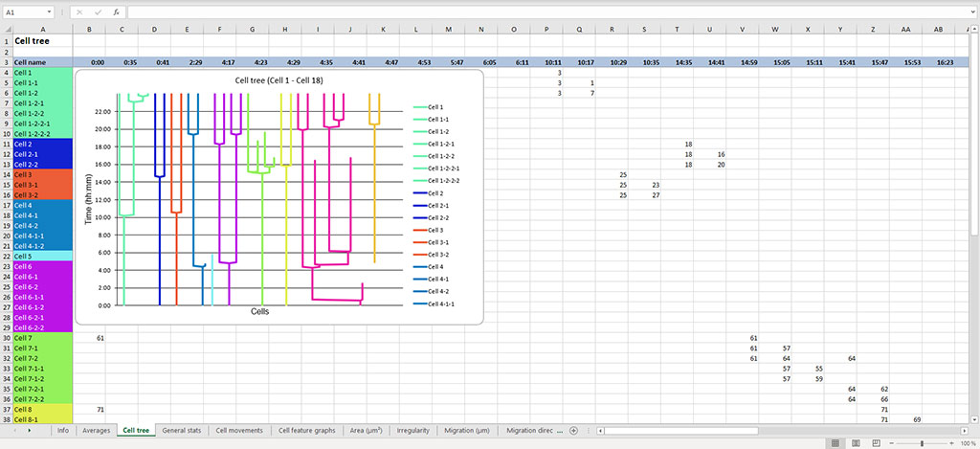
Task: Click horizontal scrollbar right arrow
Action: pos(966,431)
